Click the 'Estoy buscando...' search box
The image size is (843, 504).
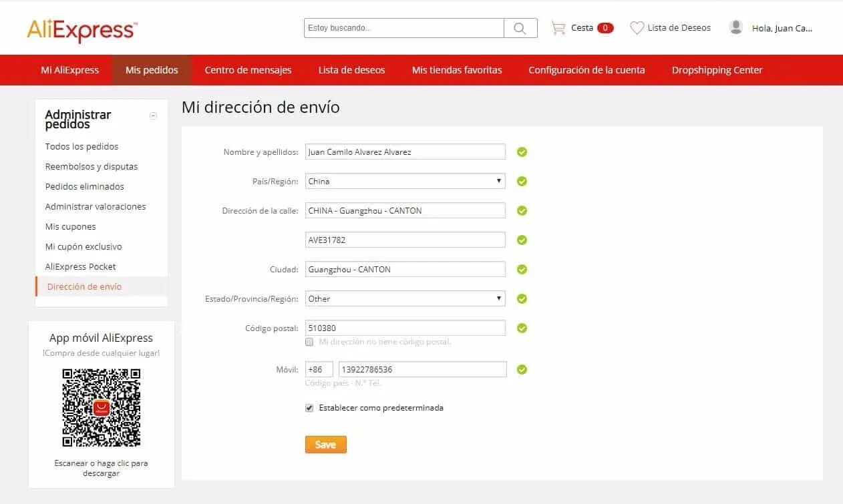(404, 28)
